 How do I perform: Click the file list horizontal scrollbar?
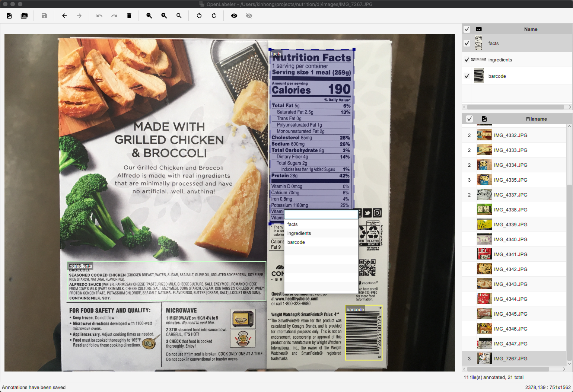(x=508, y=369)
